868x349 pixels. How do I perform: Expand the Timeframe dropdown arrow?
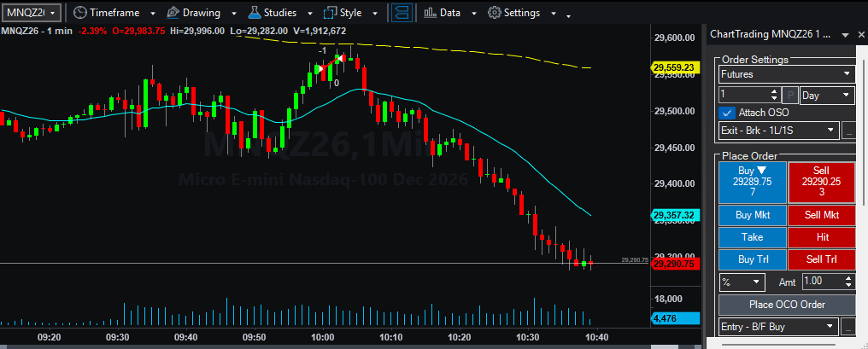(x=151, y=13)
